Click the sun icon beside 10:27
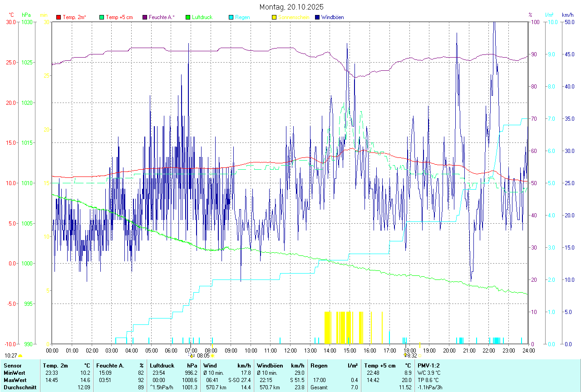 coord(20,356)
